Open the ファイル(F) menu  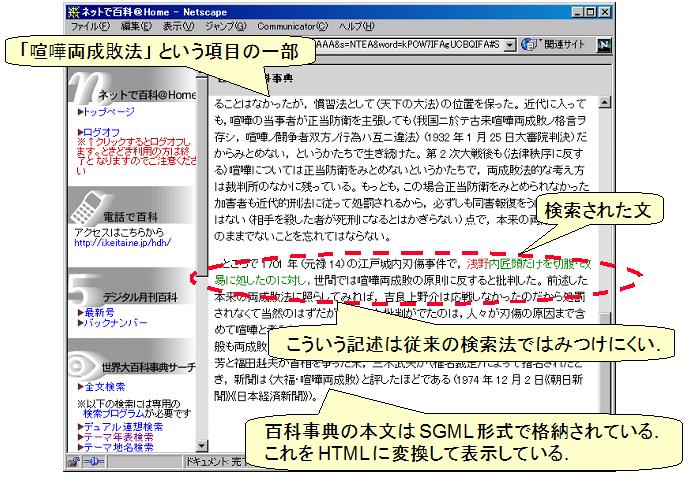coord(90,26)
